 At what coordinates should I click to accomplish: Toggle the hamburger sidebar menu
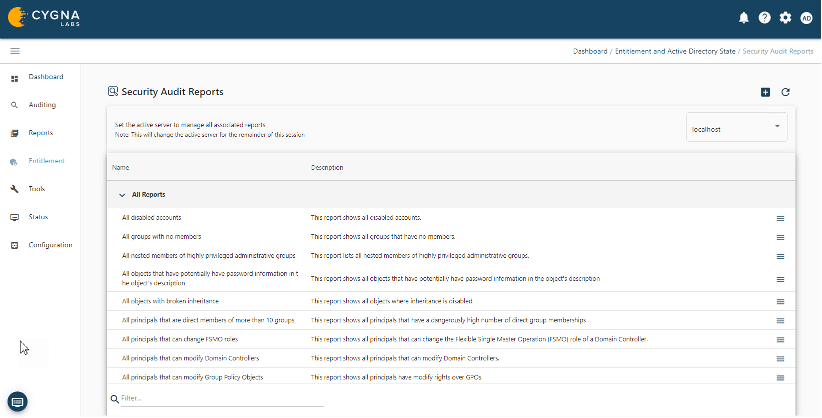(15, 50)
